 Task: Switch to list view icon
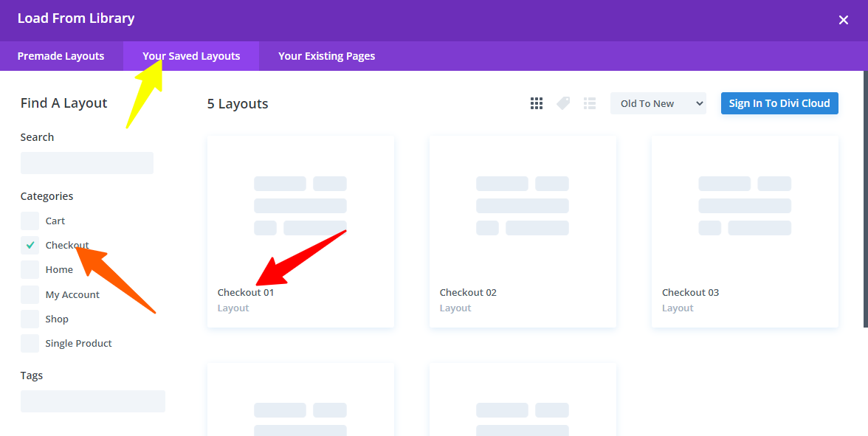589,103
